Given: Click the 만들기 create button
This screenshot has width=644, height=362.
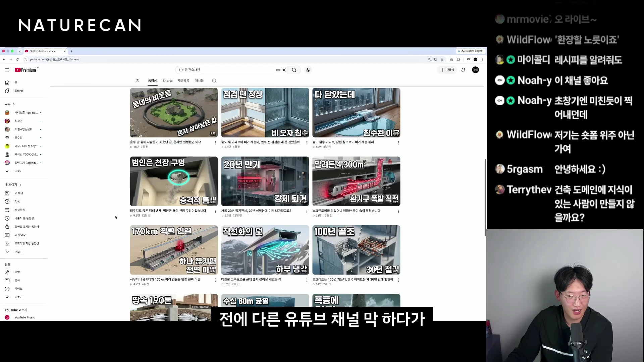Looking at the screenshot, I should (x=447, y=70).
